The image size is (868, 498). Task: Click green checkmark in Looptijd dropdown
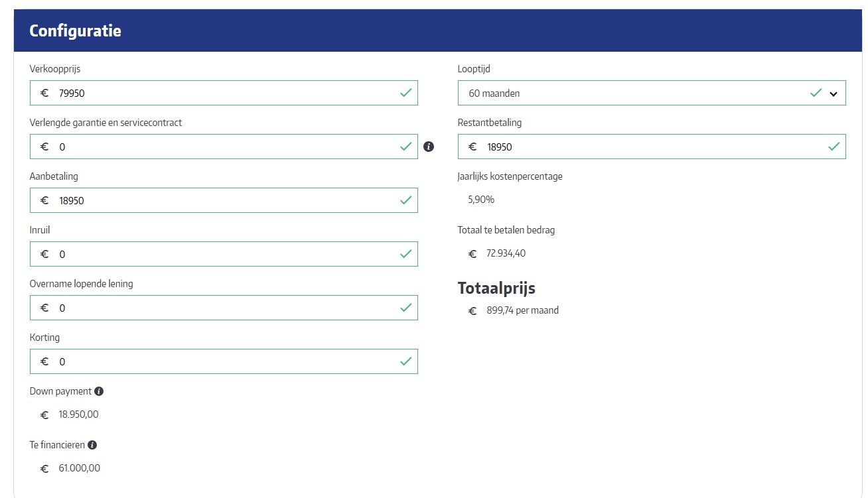click(x=816, y=93)
